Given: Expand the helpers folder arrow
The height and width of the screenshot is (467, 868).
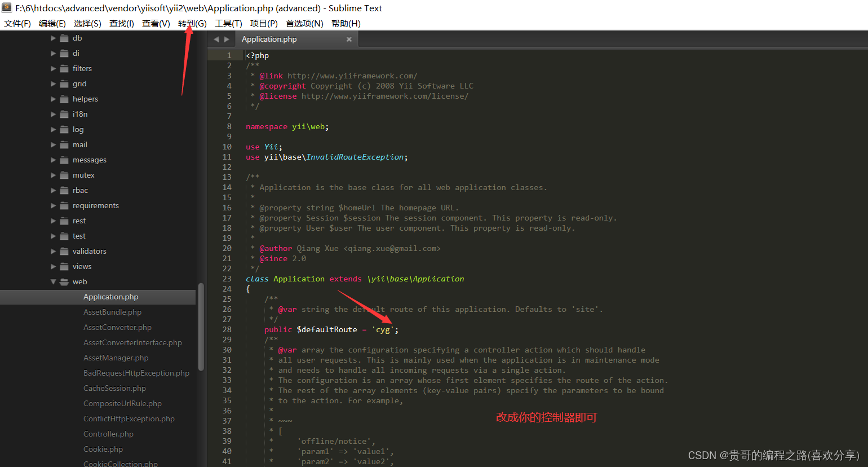Looking at the screenshot, I should (54, 99).
